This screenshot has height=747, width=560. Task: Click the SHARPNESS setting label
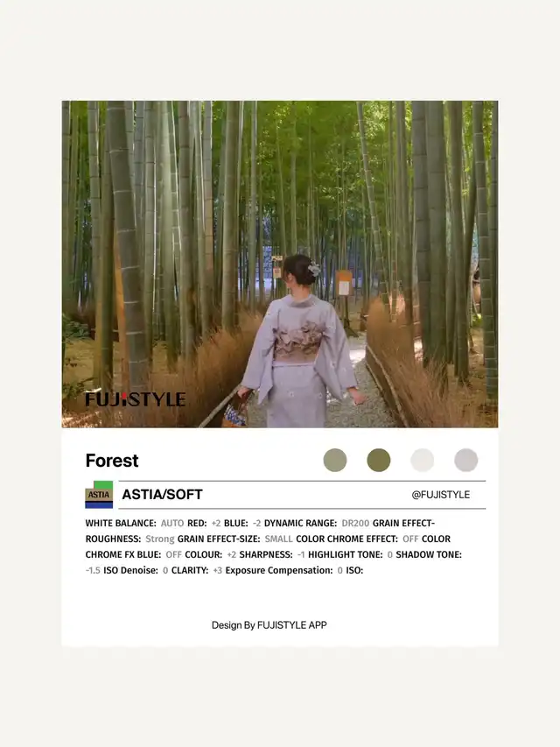(266, 554)
